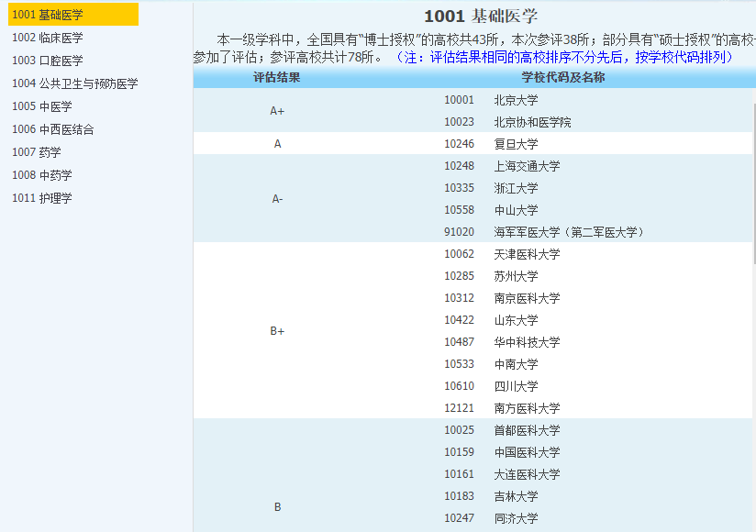Choose 1008 中药学 from the list
The height and width of the screenshot is (532, 756).
(x=41, y=175)
